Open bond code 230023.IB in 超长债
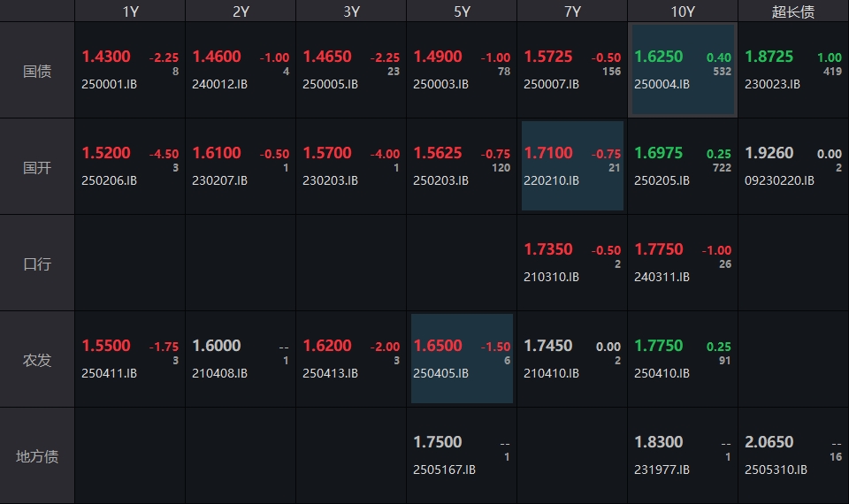849x504 pixels. 772,84
